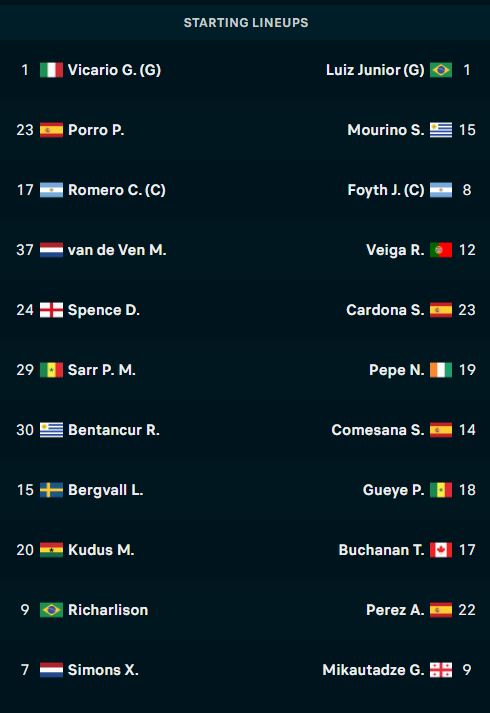The height and width of the screenshot is (713, 490).
Task: Click the Italy flag beside Vicario G.
Action: click(51, 70)
